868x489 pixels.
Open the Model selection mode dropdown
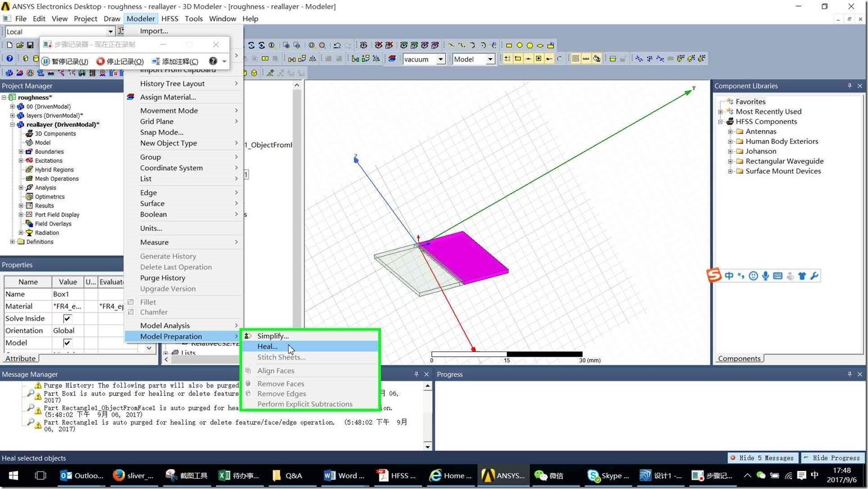click(x=490, y=59)
